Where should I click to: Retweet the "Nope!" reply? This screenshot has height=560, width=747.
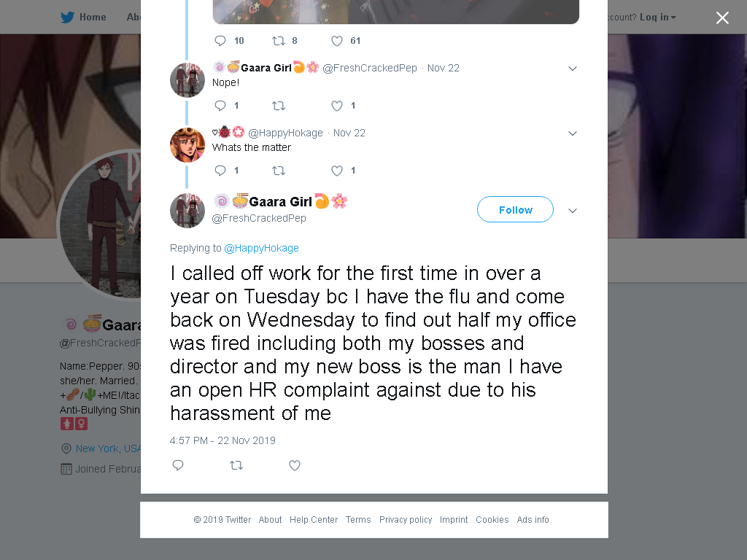pyautogui.click(x=279, y=106)
